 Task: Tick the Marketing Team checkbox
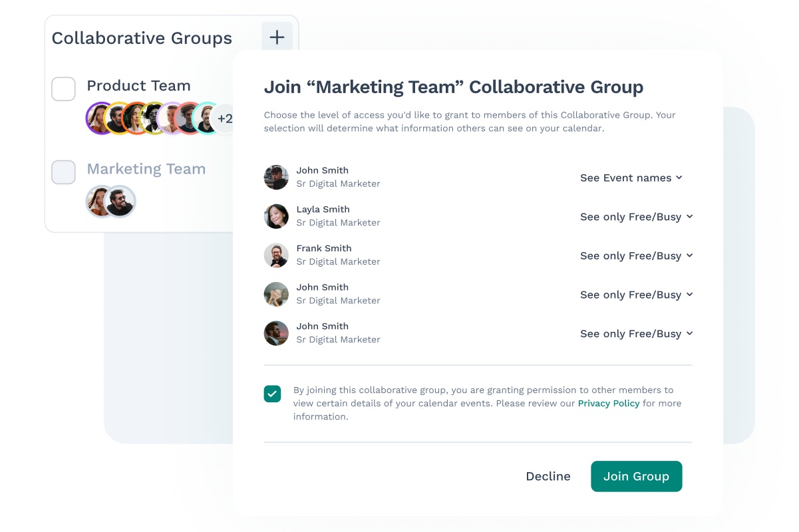tap(63, 172)
